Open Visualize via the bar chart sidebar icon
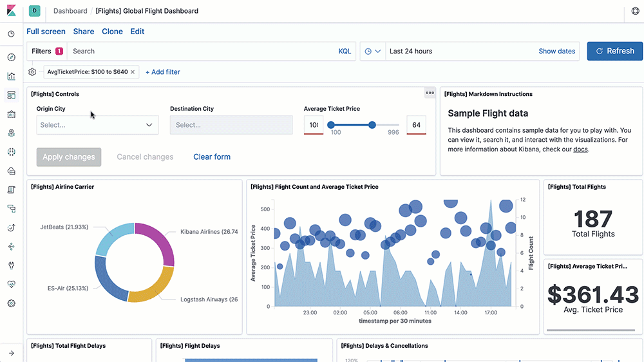 click(11, 76)
